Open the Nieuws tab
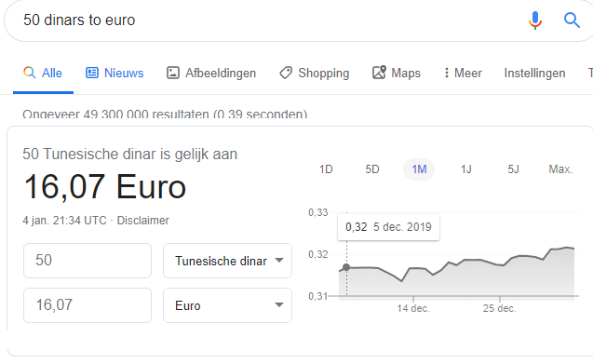593x364 pixels. [x=115, y=73]
